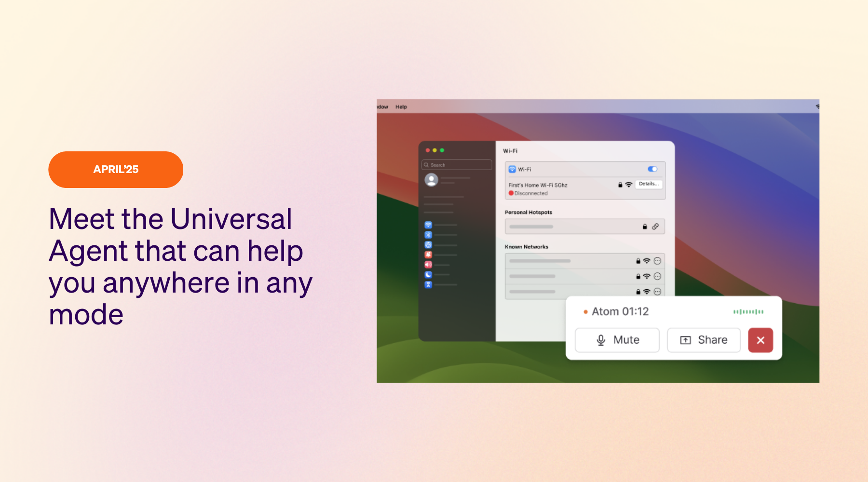Click the user account avatar in sidebar

coord(431,180)
